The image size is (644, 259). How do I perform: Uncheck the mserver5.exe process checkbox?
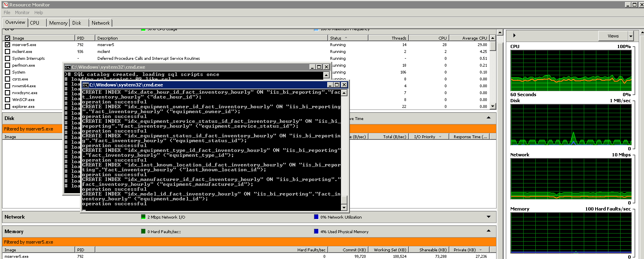[x=7, y=45]
